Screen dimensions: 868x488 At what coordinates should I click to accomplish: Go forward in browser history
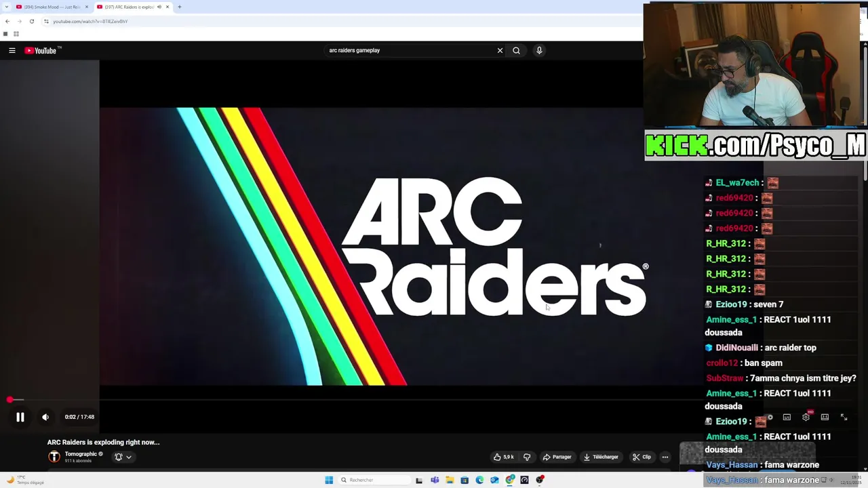19,21
